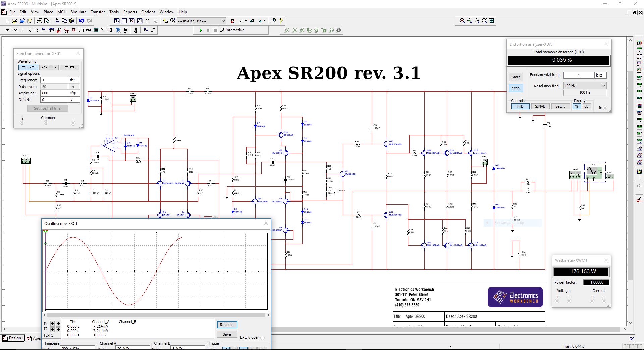Click the T1 cursor right arrow
The image size is (644, 350).
[x=58, y=324]
